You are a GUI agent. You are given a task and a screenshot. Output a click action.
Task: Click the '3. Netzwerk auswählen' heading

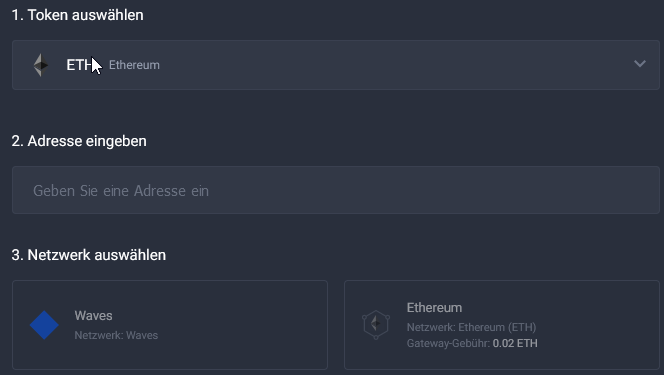[x=89, y=255]
